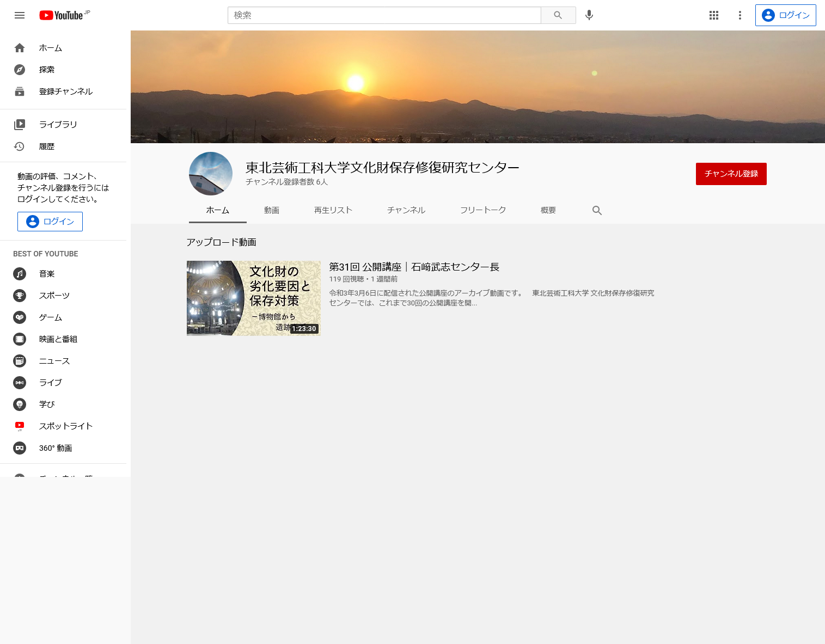Start voice search with microphone
The image size is (825, 644).
click(x=589, y=15)
